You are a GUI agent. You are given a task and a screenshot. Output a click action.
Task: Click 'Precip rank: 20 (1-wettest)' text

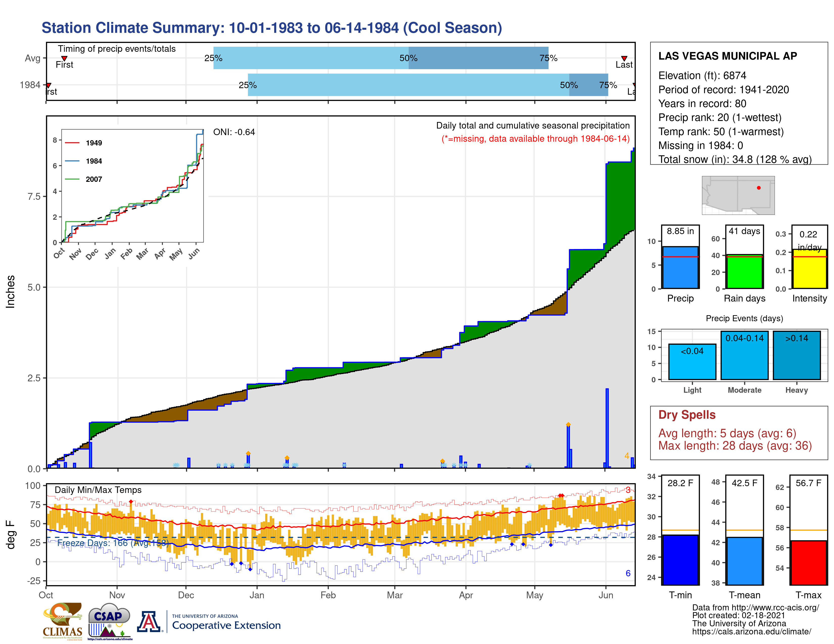[x=720, y=117]
